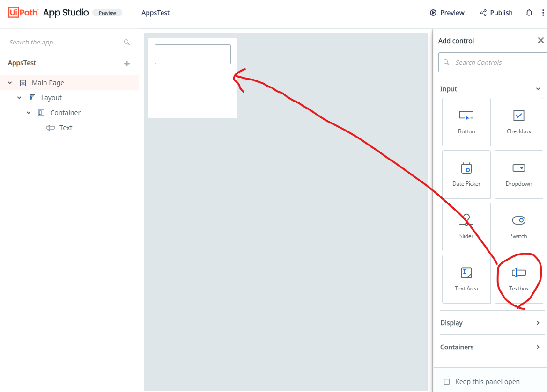This screenshot has width=547, height=392.
Task: Select the textbox on the canvas
Action: click(x=192, y=54)
